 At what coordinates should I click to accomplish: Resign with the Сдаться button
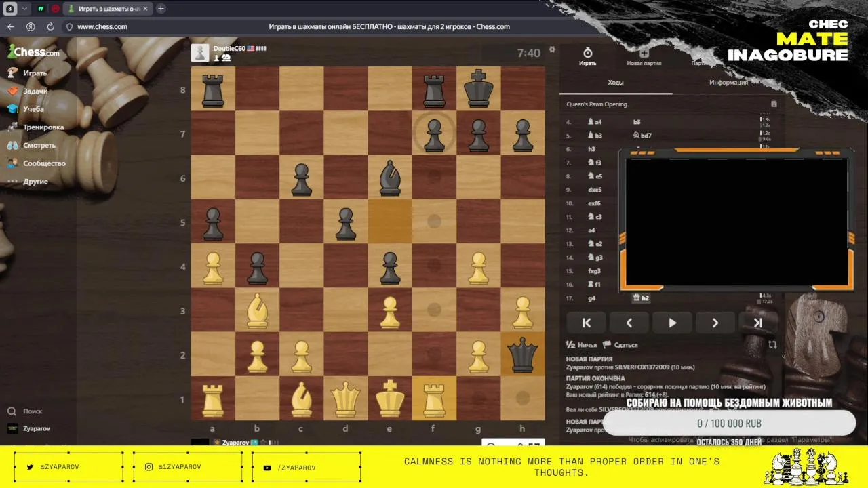pyautogui.click(x=620, y=345)
